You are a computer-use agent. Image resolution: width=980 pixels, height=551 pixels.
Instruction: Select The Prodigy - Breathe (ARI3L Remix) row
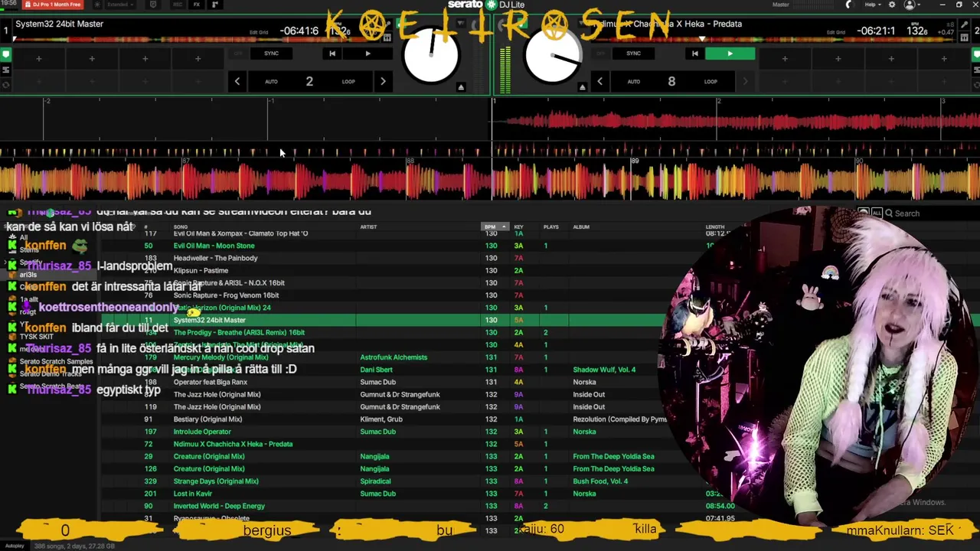click(x=383, y=332)
